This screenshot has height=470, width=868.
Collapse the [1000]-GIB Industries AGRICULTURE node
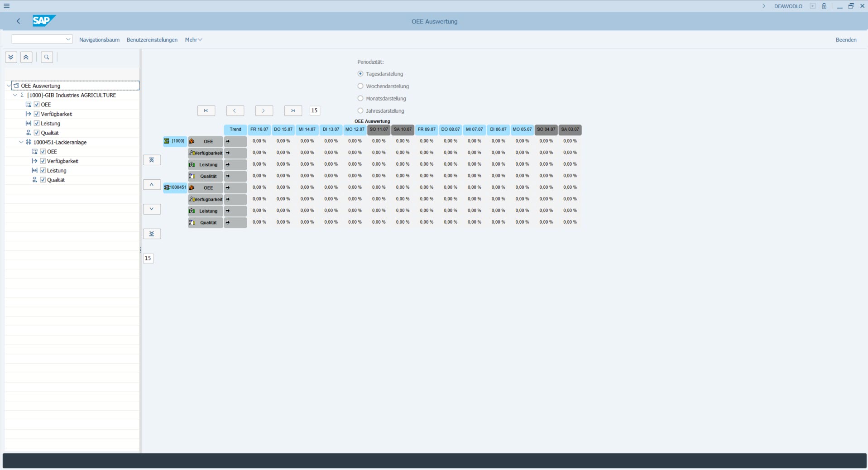click(15, 95)
